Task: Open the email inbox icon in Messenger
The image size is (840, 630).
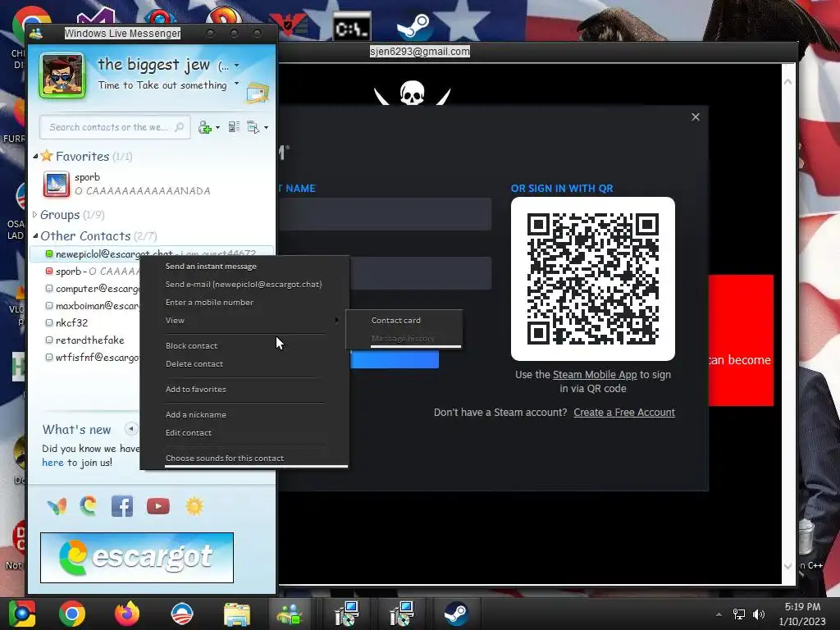Action: click(258, 94)
